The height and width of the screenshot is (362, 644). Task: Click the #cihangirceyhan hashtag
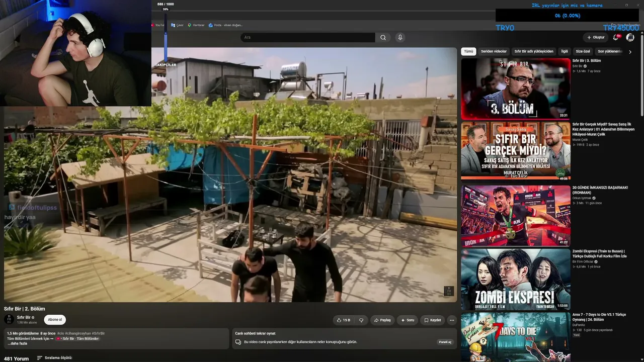tap(77, 333)
